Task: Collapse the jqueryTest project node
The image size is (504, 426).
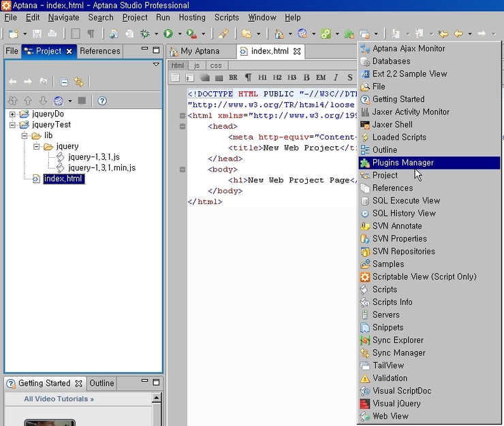Action: (12, 125)
